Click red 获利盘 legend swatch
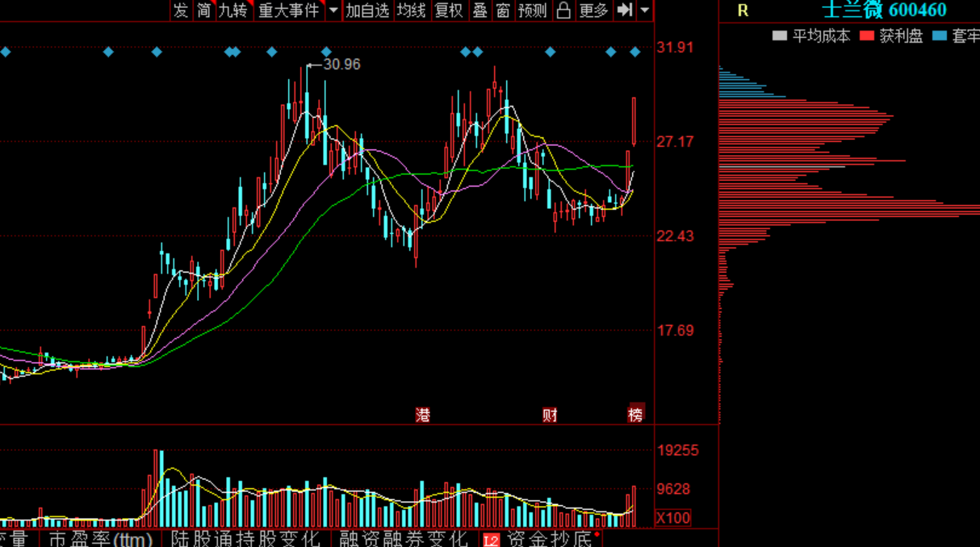 867,35
